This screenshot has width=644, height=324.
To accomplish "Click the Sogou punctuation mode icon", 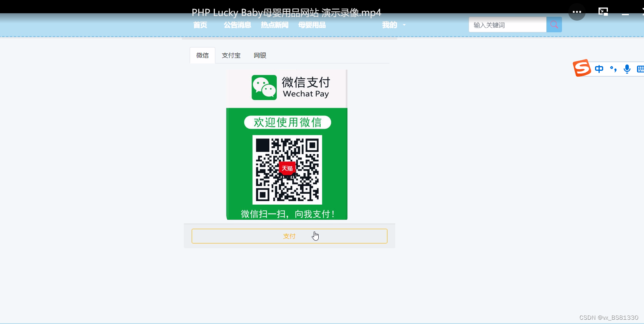I will coord(613,69).
